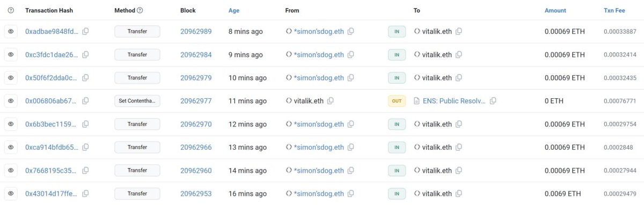This screenshot has width=644, height=205.
Task: Copy transaction hash 0x50f6f2dda0c
Action: [85, 78]
